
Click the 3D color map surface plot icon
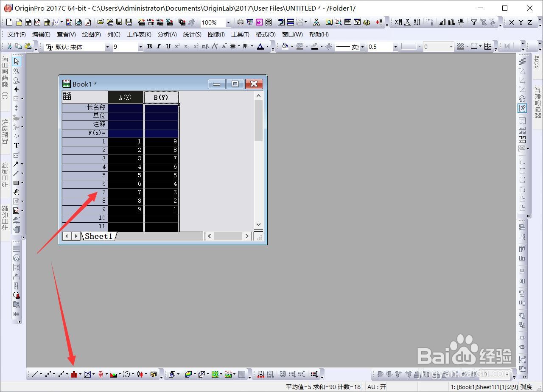point(188,374)
